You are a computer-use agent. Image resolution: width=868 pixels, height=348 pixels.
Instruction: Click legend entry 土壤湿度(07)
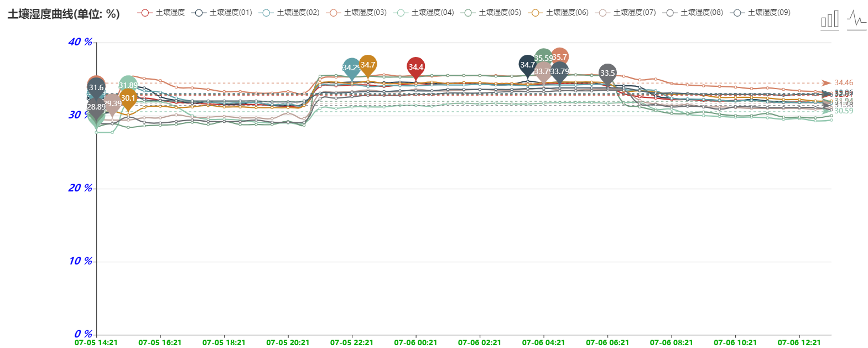click(x=626, y=12)
